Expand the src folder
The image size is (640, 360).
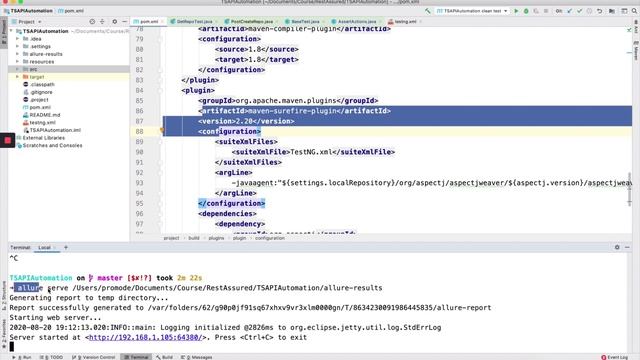click(x=18, y=69)
